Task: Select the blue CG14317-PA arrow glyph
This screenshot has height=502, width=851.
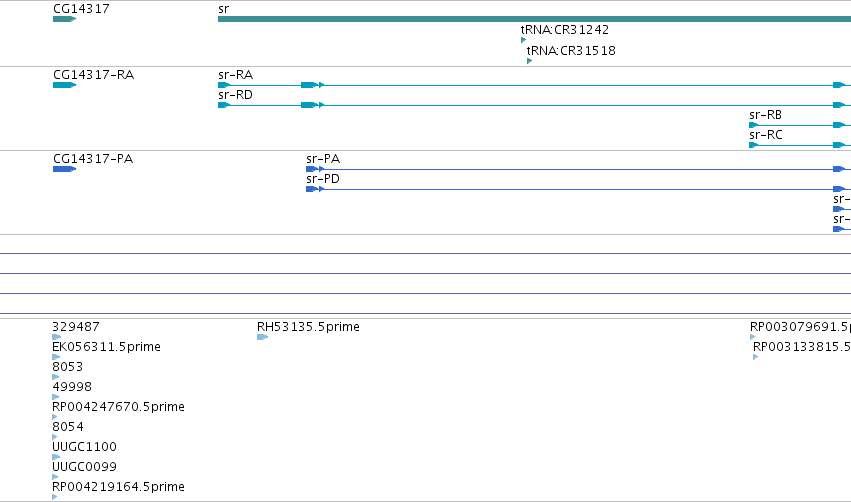Action: click(65, 169)
